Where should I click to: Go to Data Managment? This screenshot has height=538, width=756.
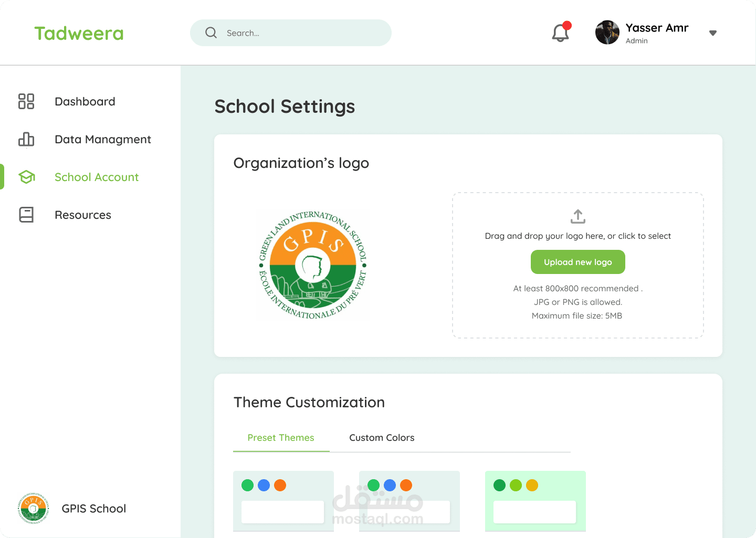point(103,139)
